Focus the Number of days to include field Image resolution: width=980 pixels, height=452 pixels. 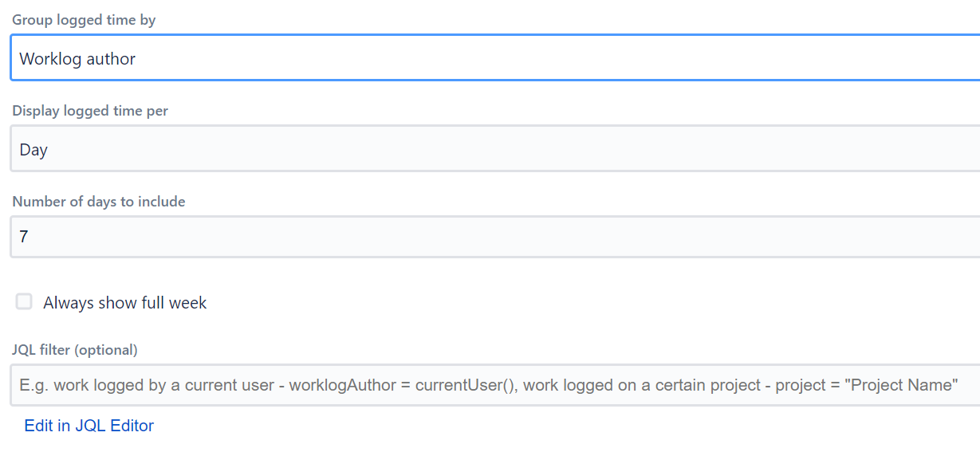click(x=494, y=237)
